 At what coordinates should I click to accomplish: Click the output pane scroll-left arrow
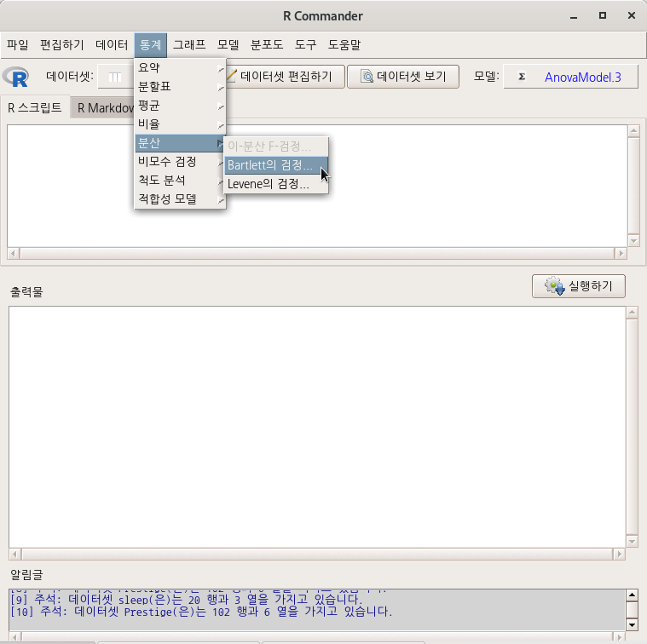click(x=15, y=554)
